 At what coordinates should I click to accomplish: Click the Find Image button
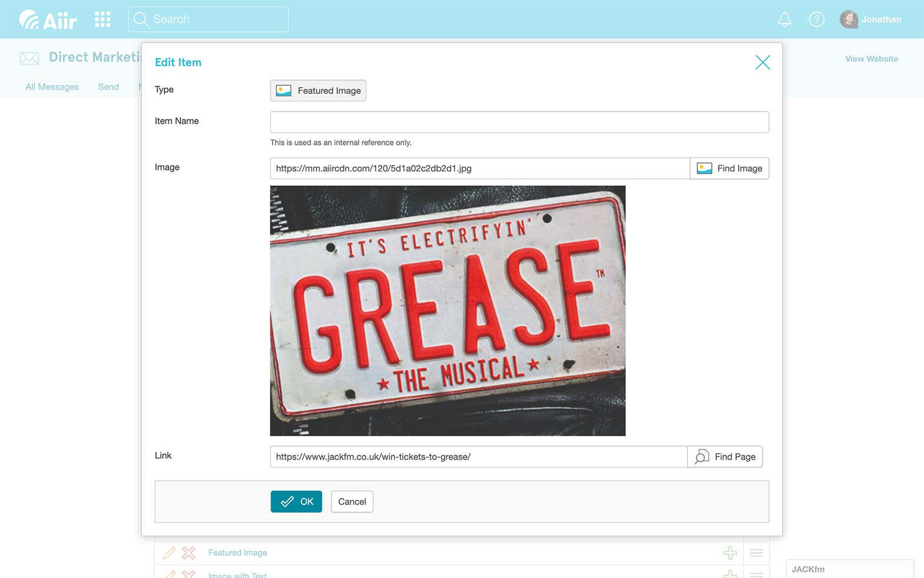730,169
